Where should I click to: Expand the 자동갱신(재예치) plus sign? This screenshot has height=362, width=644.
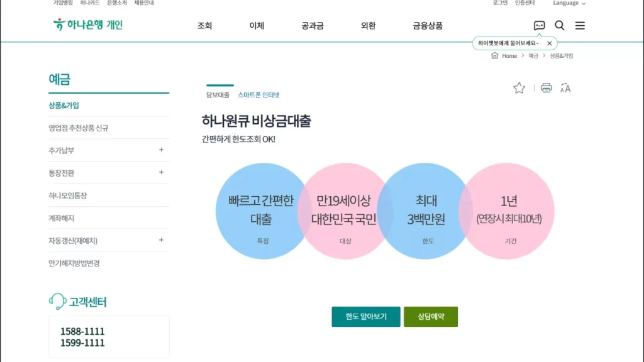(x=161, y=240)
